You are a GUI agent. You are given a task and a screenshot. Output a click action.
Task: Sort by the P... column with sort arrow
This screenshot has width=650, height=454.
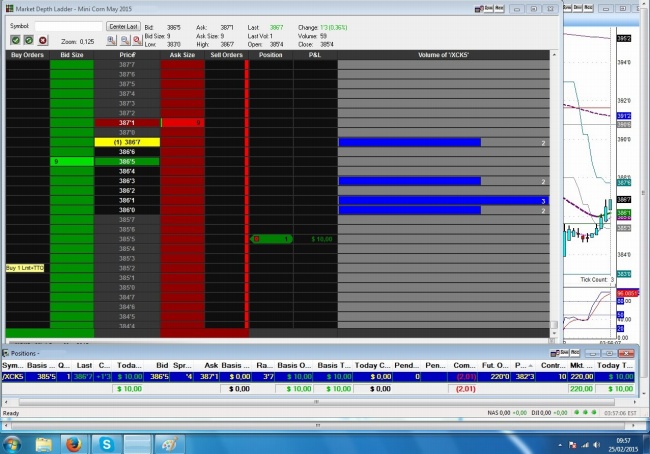coord(524,365)
